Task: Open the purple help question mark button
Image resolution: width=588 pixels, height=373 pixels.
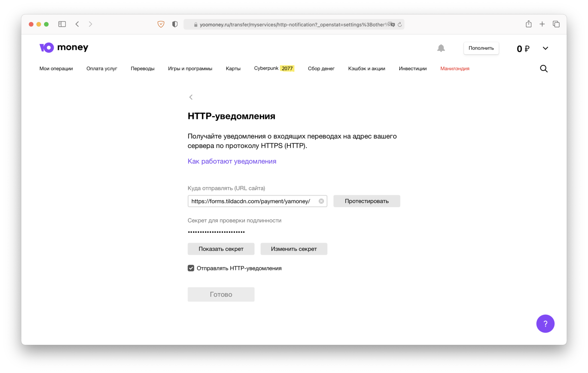Action: [x=545, y=324]
